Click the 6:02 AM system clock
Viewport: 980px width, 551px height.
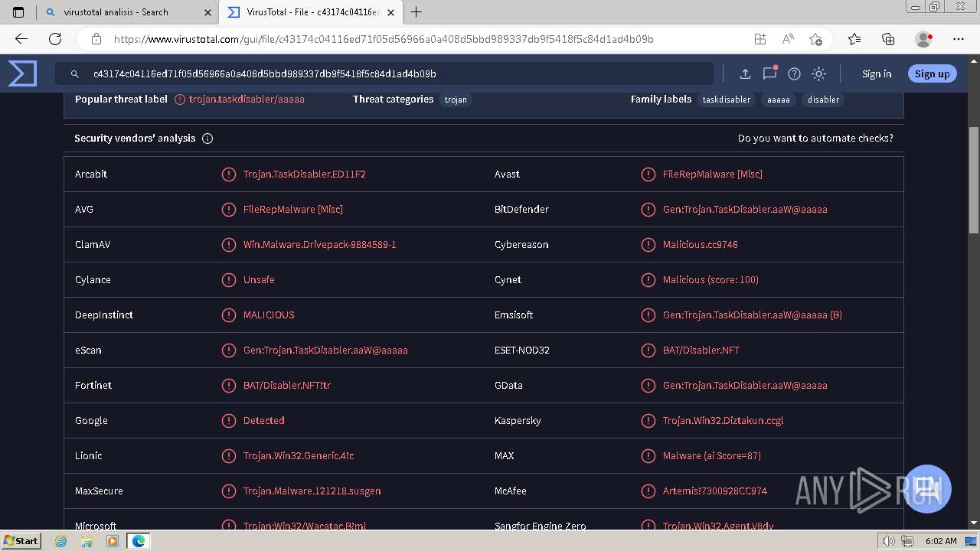941,541
